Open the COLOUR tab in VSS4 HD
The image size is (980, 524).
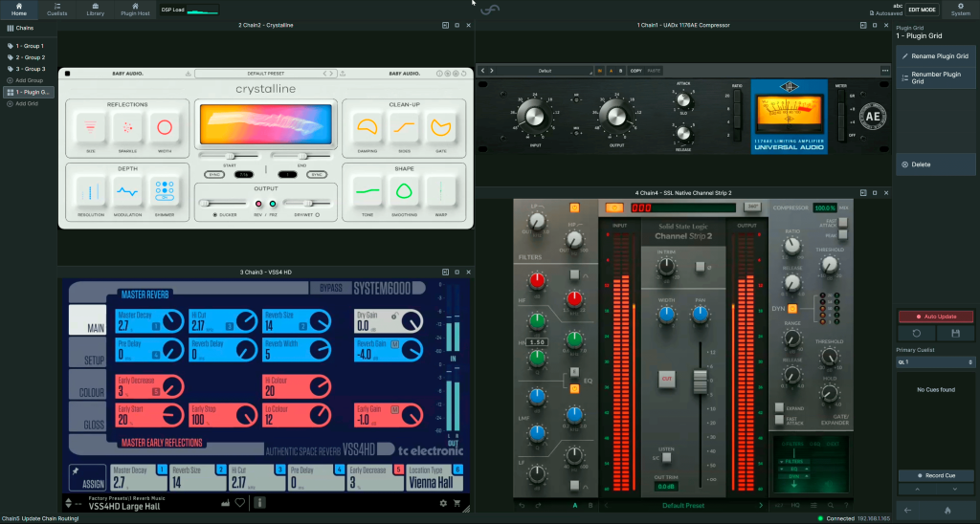pos(87,385)
